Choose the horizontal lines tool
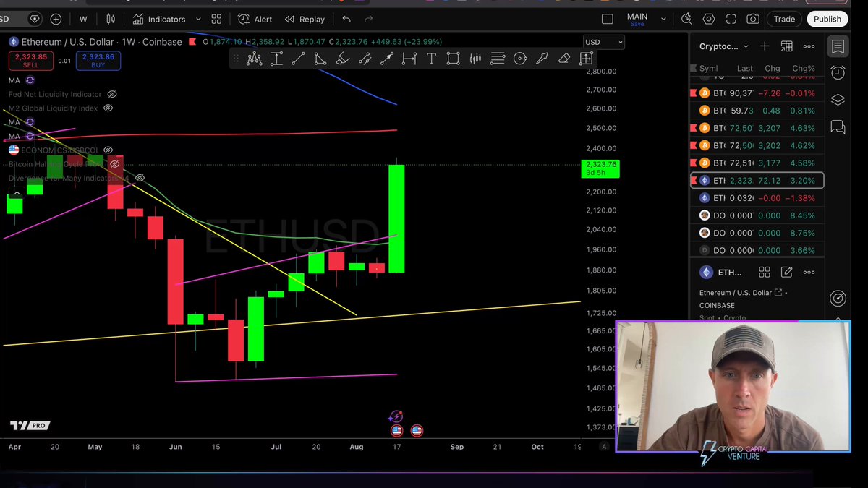868x488 pixels. 498,59
